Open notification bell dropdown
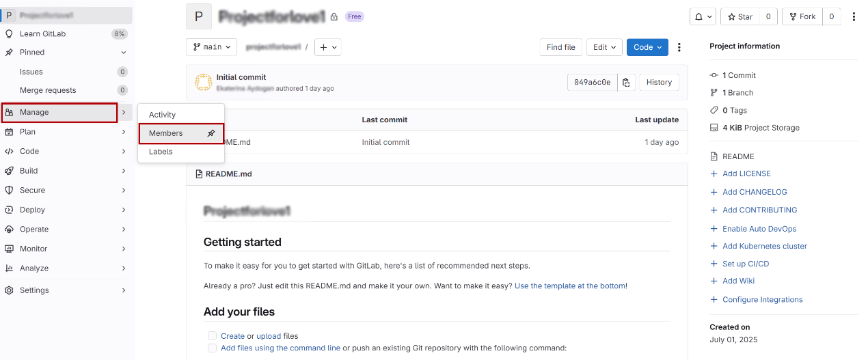 (703, 17)
